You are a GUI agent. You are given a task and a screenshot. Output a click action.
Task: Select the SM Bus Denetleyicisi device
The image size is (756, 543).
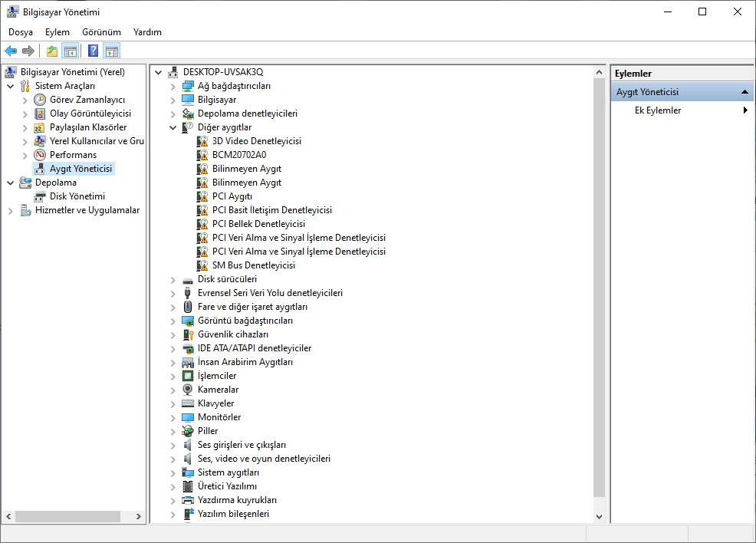(x=253, y=265)
